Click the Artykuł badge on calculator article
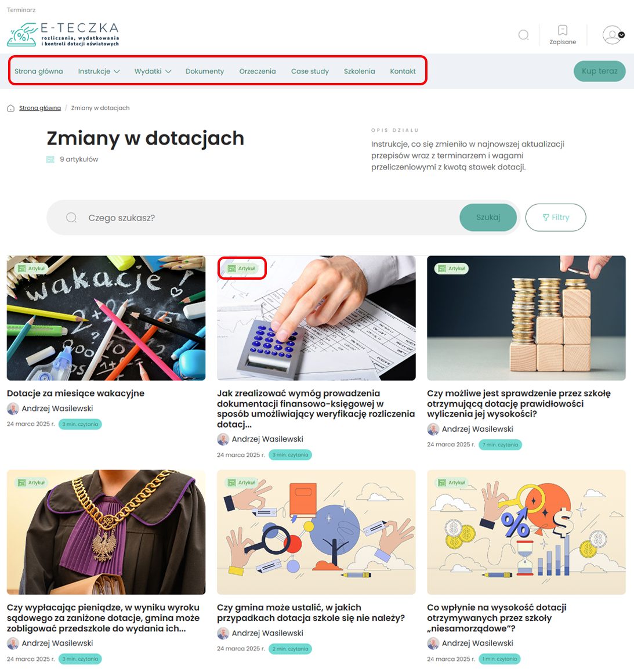The image size is (634, 672). point(242,268)
